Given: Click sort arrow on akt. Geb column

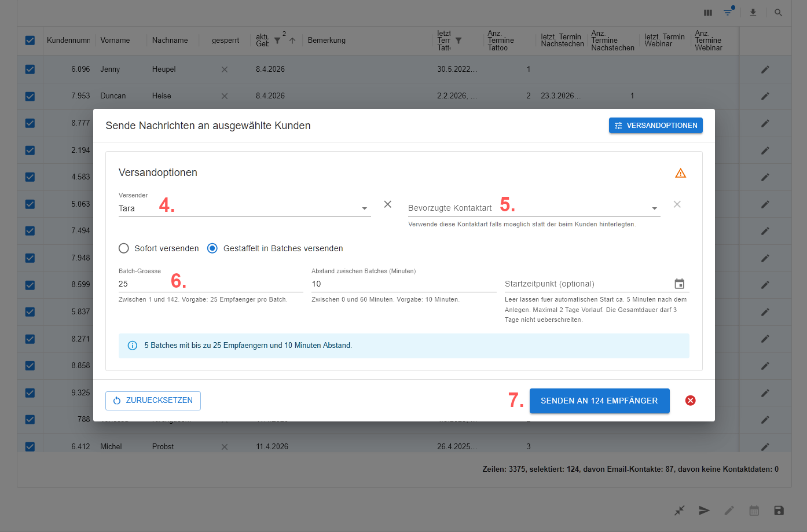Looking at the screenshot, I should point(292,41).
